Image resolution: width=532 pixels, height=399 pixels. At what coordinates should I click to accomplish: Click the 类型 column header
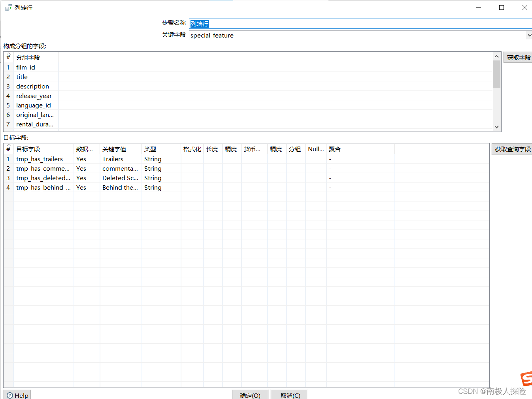pyautogui.click(x=161, y=149)
